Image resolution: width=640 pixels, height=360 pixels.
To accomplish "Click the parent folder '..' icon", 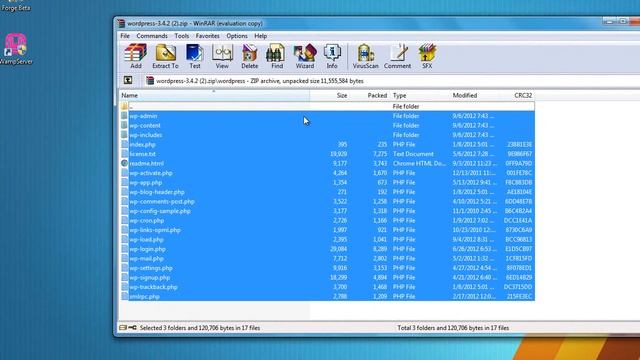I will coord(124,106).
